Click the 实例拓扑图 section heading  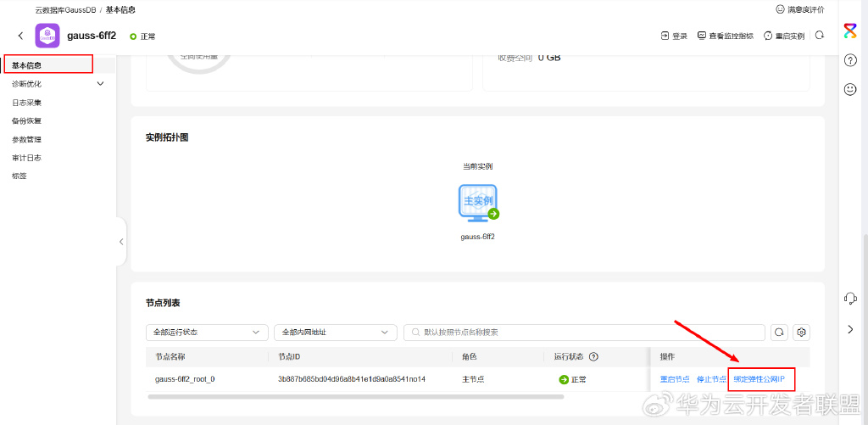click(x=167, y=137)
